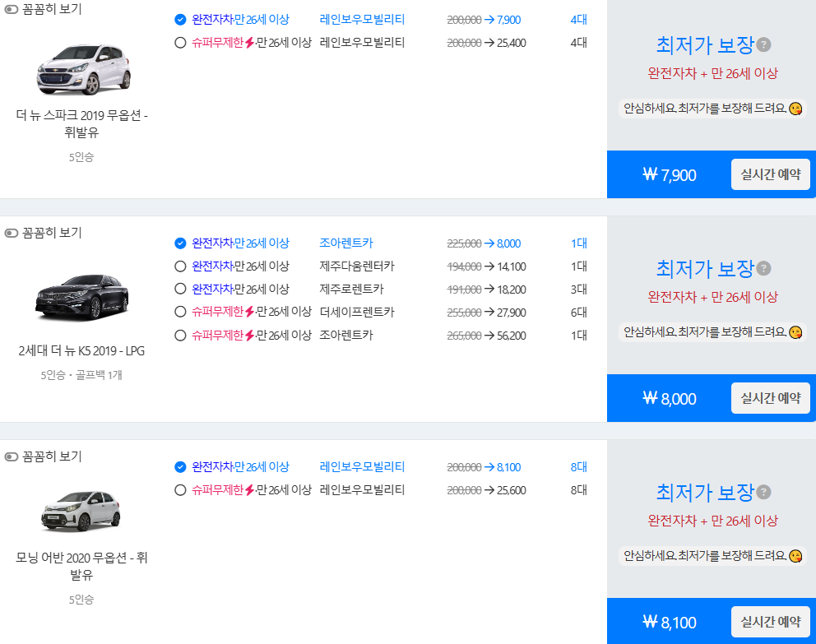Screen dimensions: 816x644
Task: Click 실시간 예약 button for the Morning
Action: click(771, 622)
